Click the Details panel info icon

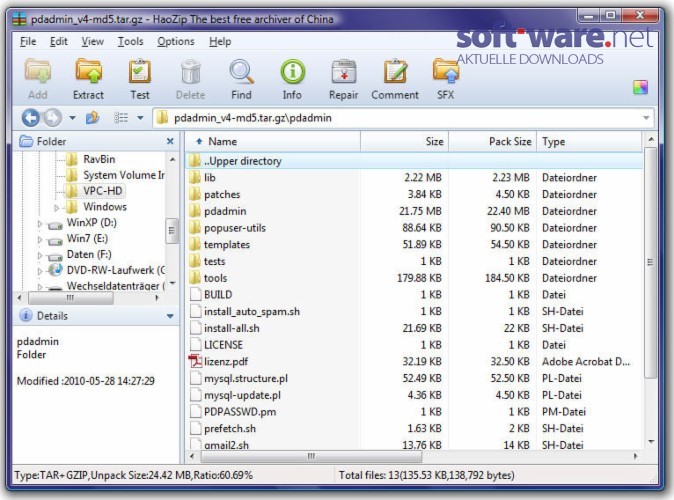[26, 316]
